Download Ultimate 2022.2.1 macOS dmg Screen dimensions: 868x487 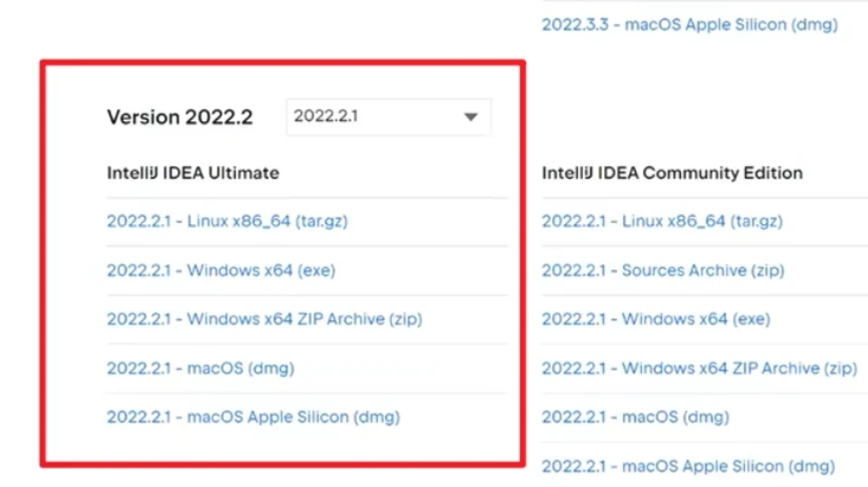pos(200,368)
